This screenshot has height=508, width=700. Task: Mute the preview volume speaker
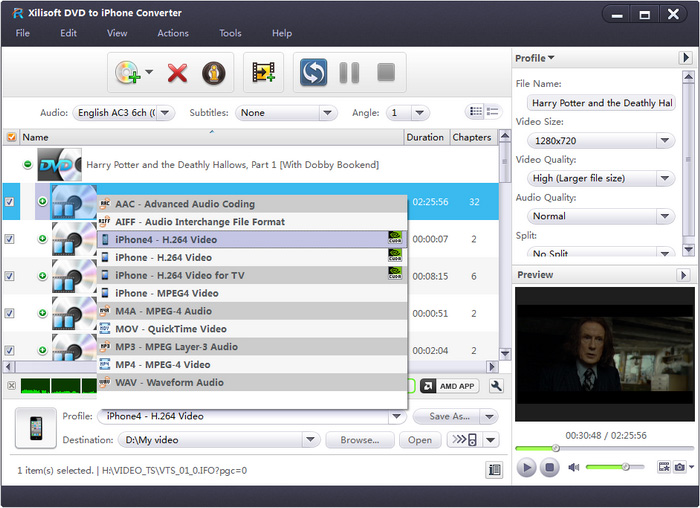pos(573,467)
